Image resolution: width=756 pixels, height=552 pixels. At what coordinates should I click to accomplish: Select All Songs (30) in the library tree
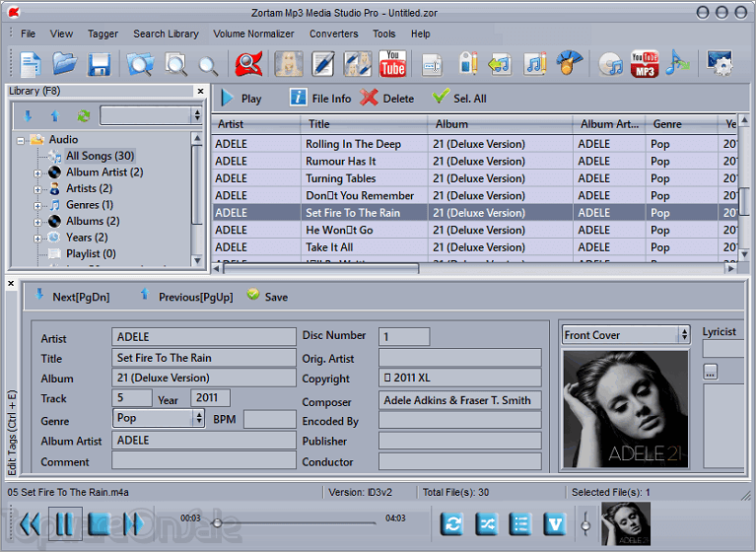100,156
